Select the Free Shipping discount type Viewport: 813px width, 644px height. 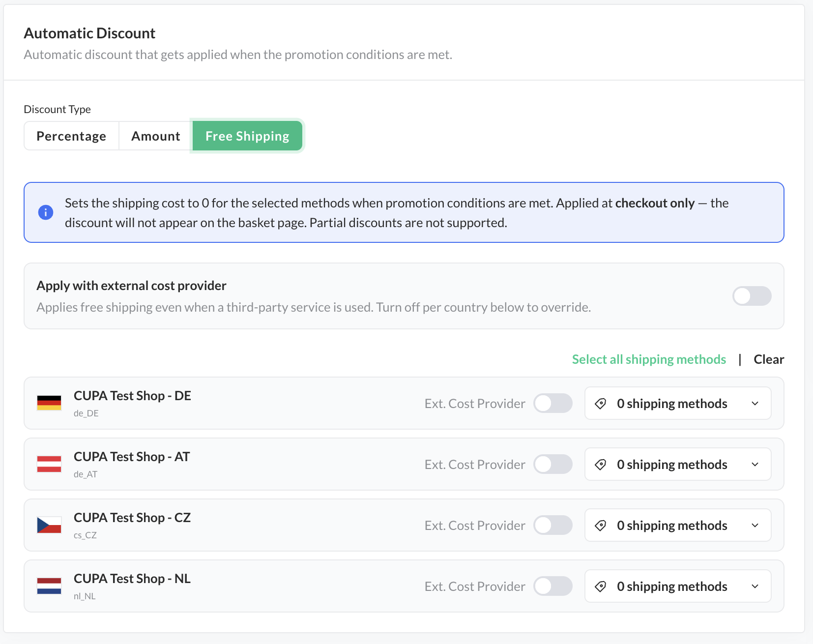pyautogui.click(x=247, y=136)
